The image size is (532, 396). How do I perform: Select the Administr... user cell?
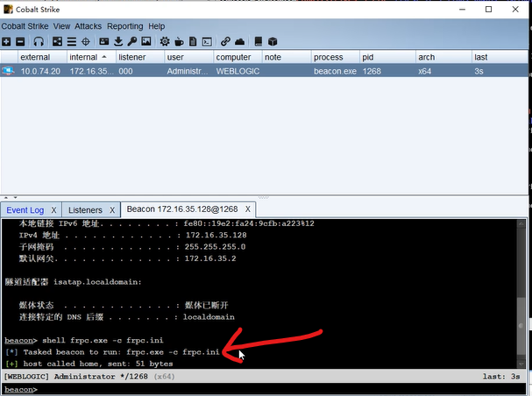(x=188, y=71)
